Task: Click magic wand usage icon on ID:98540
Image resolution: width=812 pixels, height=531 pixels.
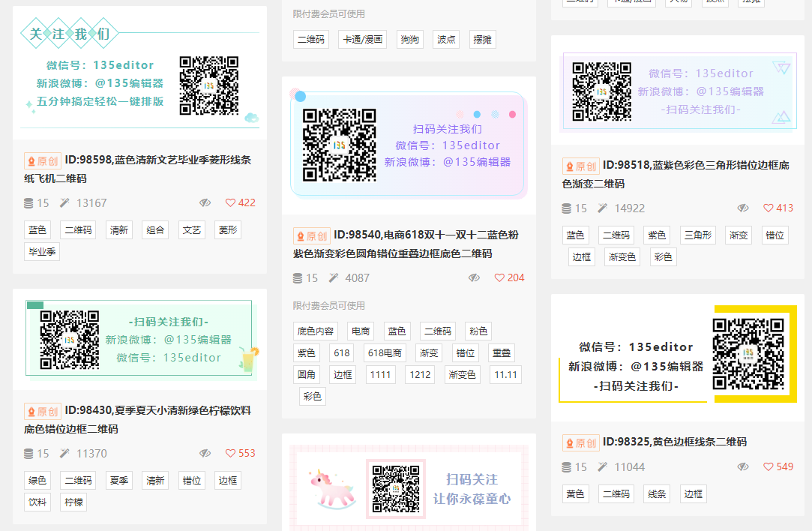Action: pos(334,277)
